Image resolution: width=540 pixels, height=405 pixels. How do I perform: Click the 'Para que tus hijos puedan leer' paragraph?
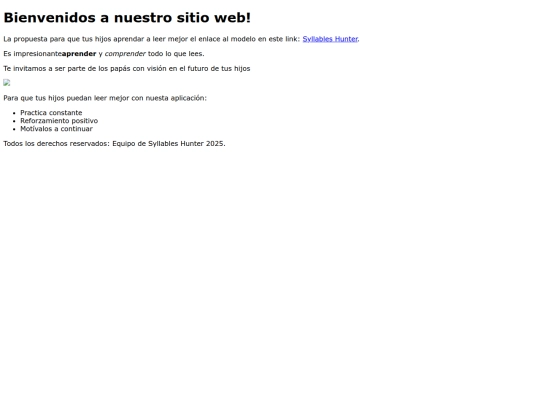(105, 98)
